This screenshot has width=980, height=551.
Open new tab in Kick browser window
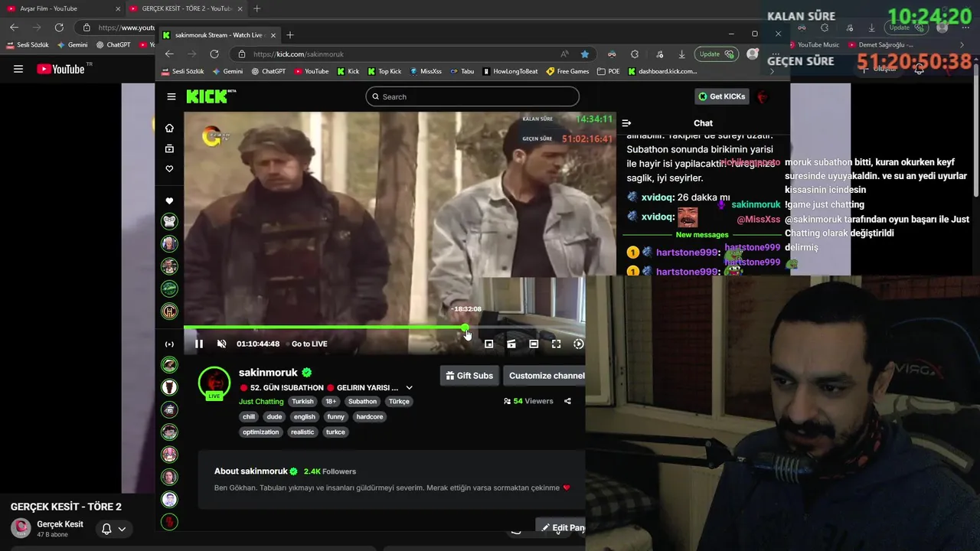coord(289,34)
